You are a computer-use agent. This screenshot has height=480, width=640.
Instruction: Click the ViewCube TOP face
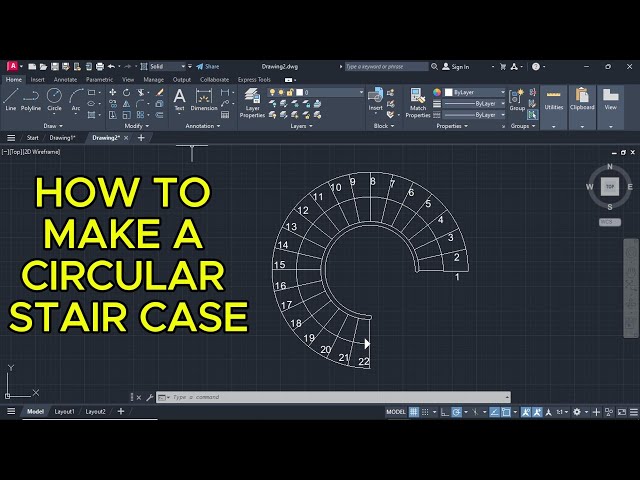610,187
